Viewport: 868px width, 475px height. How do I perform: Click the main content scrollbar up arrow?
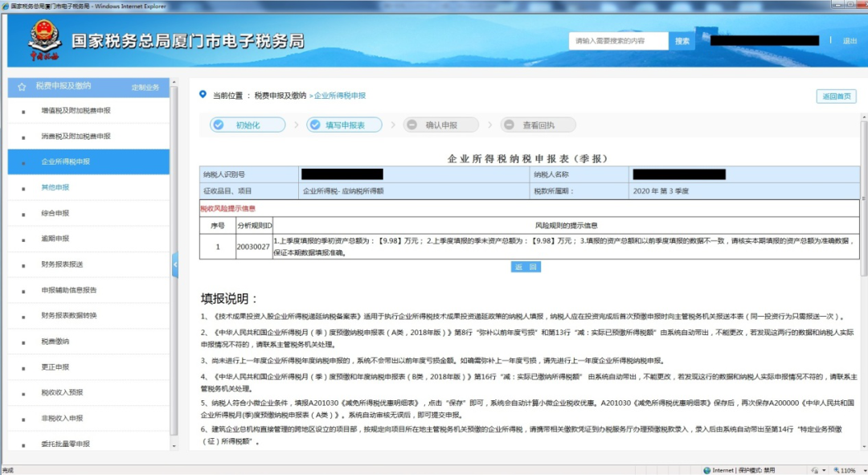(863, 117)
